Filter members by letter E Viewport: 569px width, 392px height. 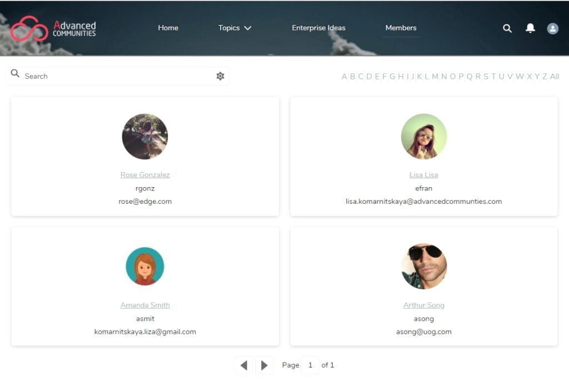(377, 77)
